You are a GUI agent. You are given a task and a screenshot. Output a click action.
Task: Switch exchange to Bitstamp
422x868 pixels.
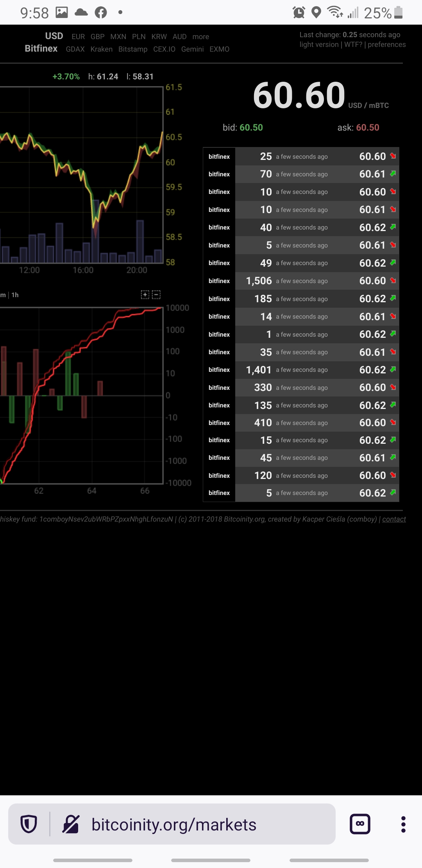(133, 49)
